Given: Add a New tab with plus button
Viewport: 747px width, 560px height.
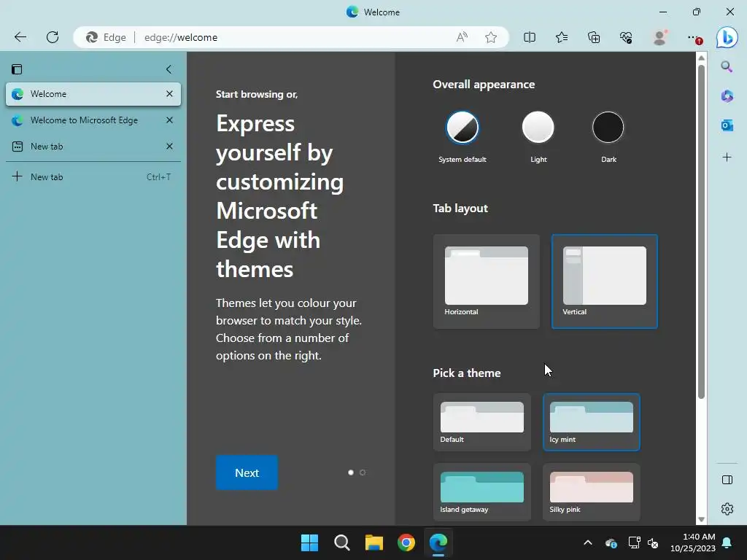Looking at the screenshot, I should tap(93, 176).
